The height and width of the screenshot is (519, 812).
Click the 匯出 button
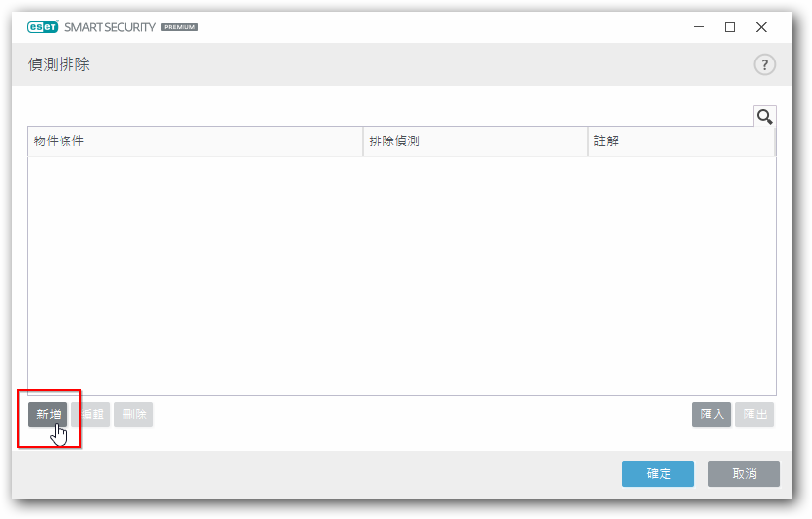pyautogui.click(x=755, y=415)
